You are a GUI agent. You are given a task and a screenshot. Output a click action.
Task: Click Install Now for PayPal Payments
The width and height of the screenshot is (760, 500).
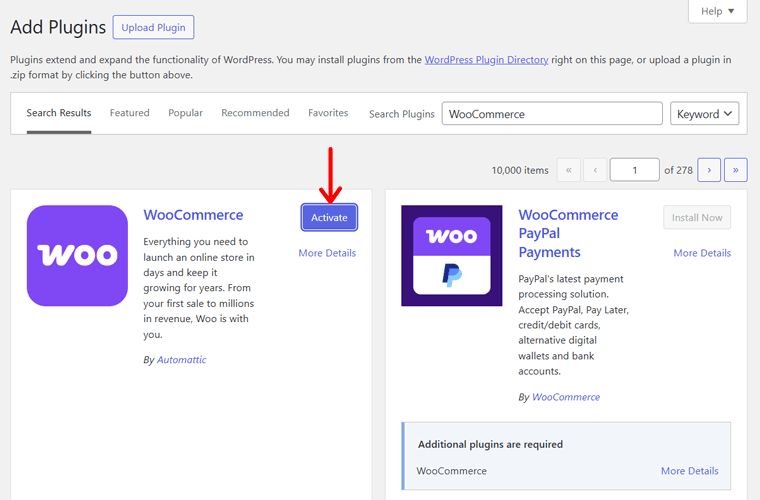coord(697,218)
